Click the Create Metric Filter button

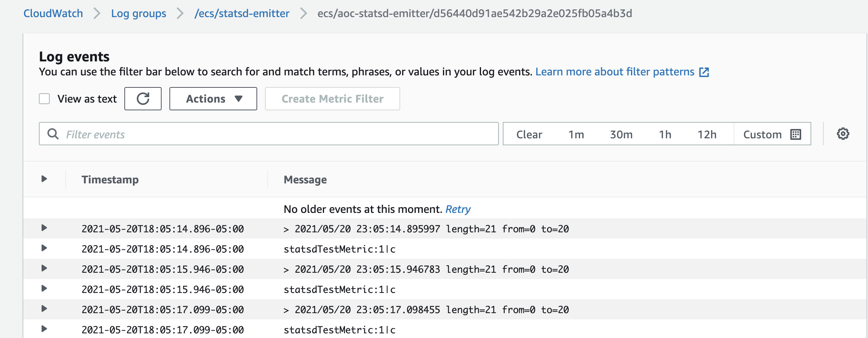point(332,99)
